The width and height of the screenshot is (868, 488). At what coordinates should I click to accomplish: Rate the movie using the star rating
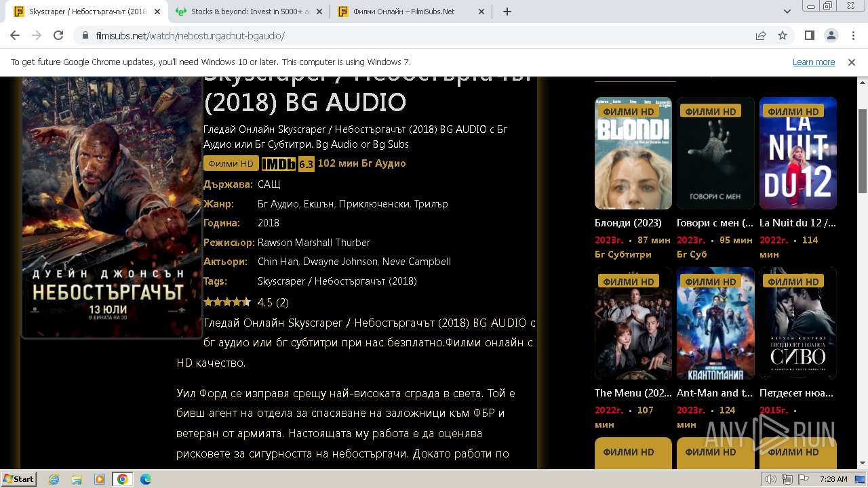click(227, 302)
